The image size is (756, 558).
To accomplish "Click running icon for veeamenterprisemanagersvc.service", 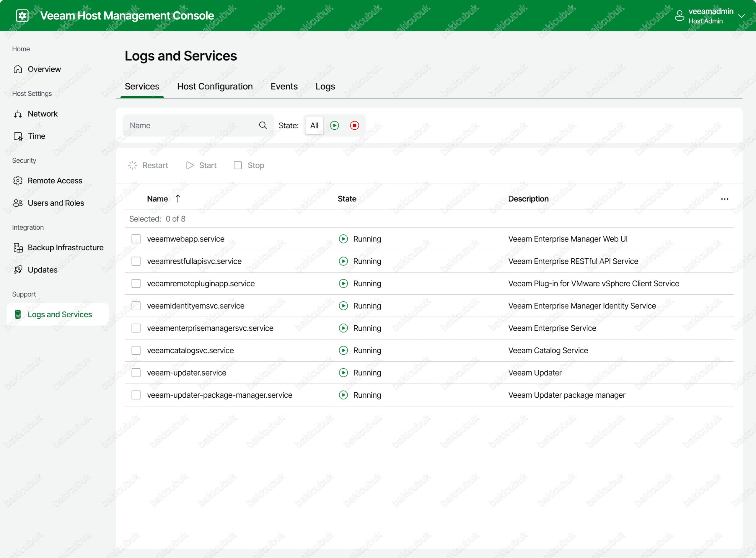I will (343, 328).
